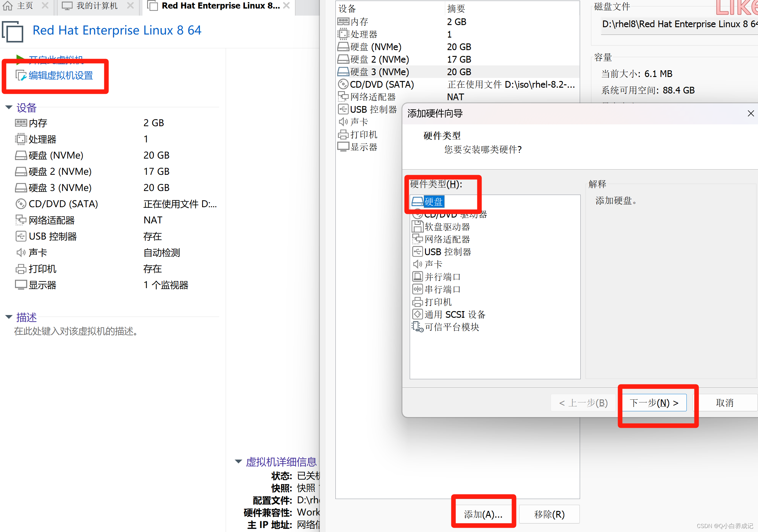Click 取消 button in the wizard
The image size is (758, 532).
[724, 403]
